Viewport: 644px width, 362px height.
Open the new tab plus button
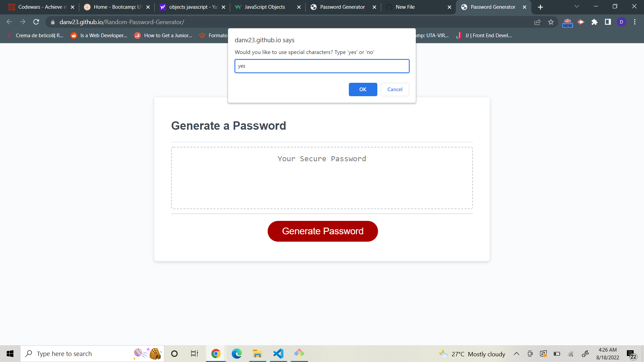(540, 7)
